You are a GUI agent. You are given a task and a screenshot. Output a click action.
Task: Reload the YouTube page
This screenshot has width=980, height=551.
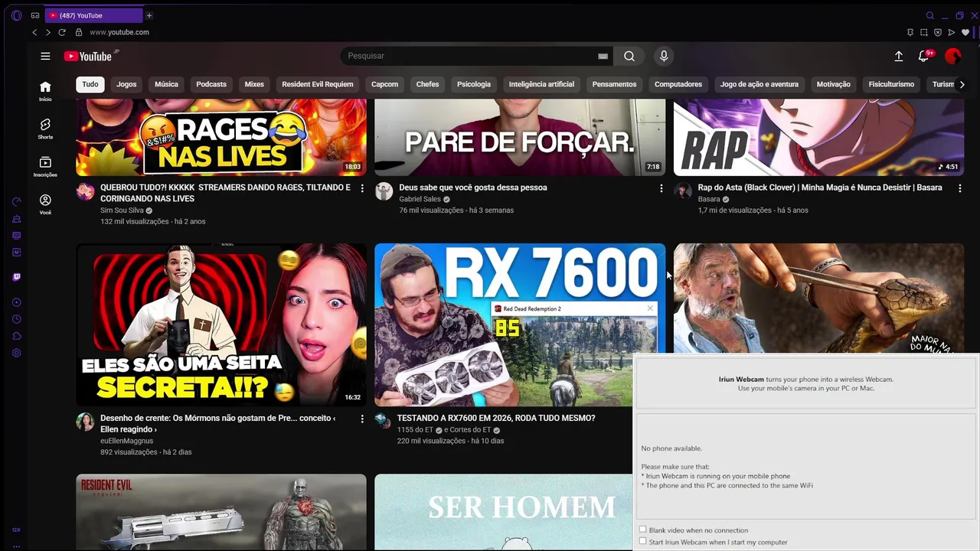pyautogui.click(x=63, y=32)
